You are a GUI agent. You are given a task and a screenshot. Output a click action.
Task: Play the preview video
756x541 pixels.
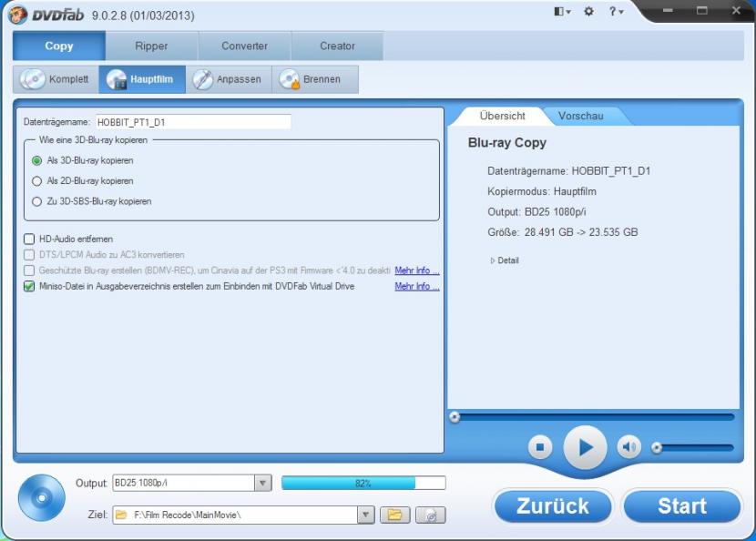point(586,447)
